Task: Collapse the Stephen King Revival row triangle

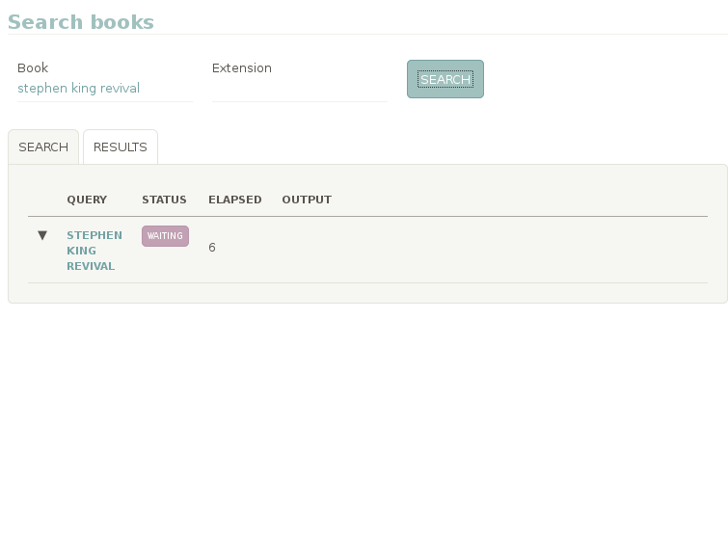Action: tap(42, 235)
